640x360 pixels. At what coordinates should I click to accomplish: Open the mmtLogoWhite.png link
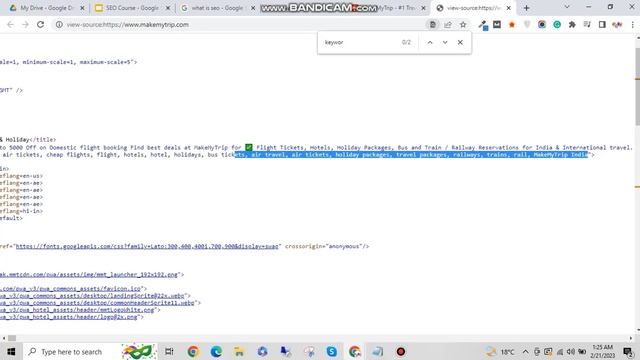click(x=77, y=310)
